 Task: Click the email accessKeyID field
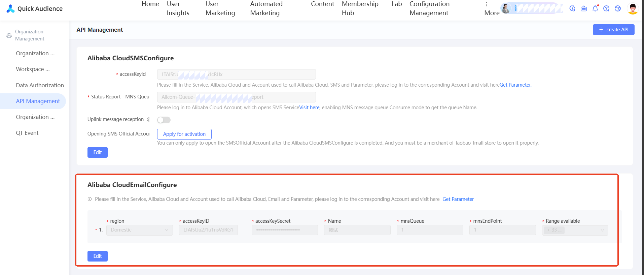pos(208,230)
